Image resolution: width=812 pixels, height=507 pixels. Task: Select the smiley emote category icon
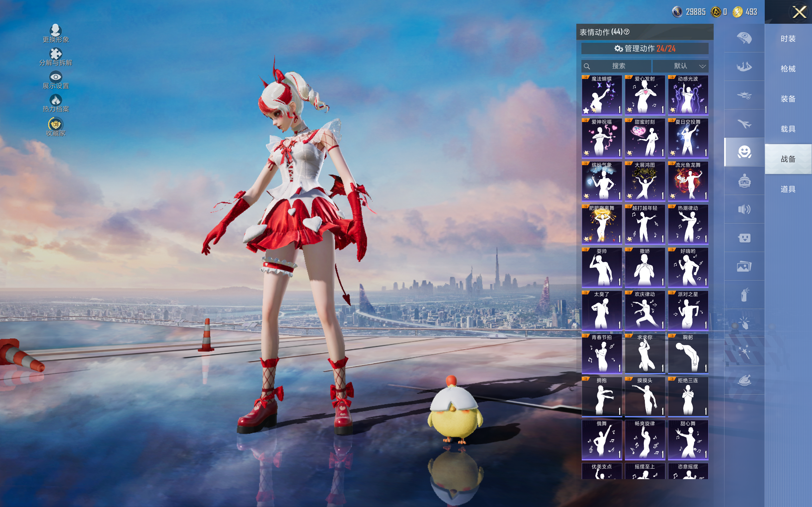click(x=744, y=152)
